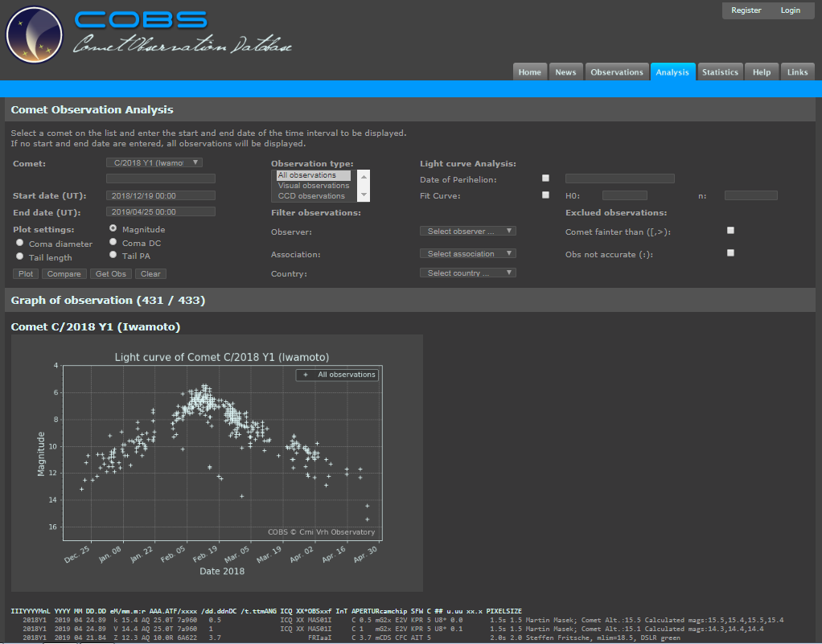Click the Login link

point(790,10)
